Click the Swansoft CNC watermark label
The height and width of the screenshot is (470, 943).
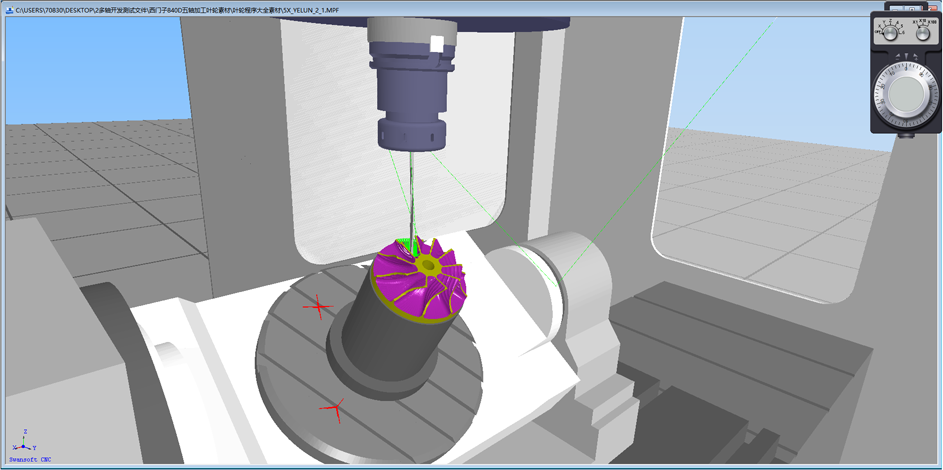[28, 461]
